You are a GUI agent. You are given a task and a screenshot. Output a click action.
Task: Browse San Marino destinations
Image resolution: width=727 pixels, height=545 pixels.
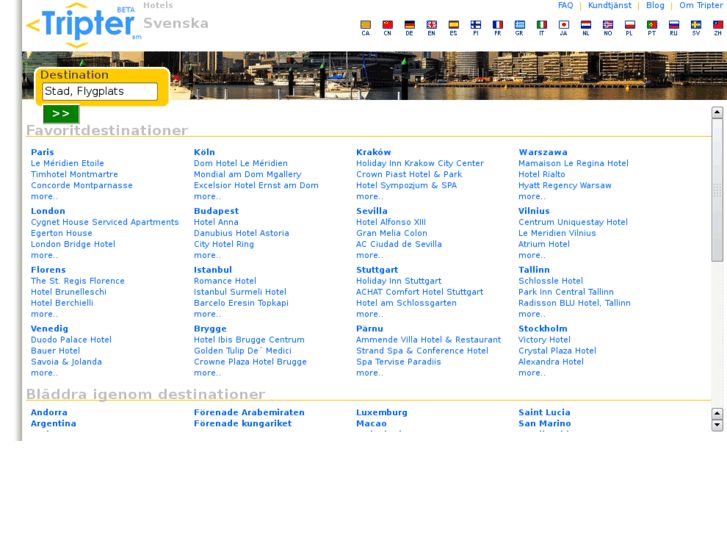coord(544,424)
